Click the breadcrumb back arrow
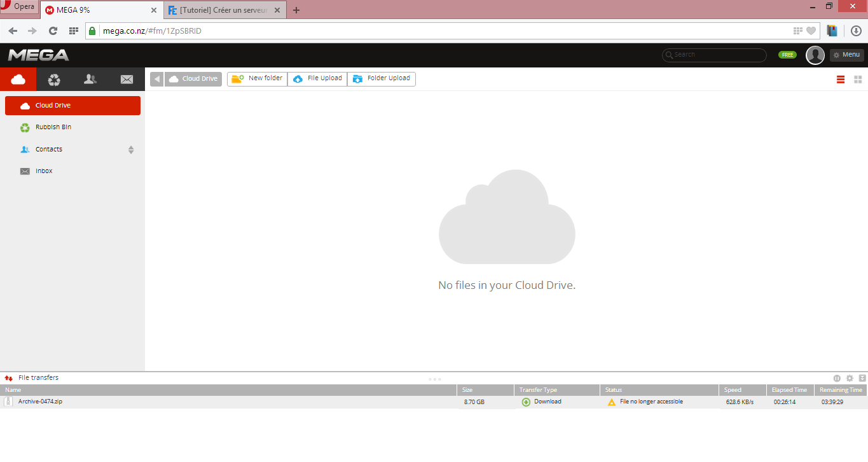868x462 pixels. 156,79
